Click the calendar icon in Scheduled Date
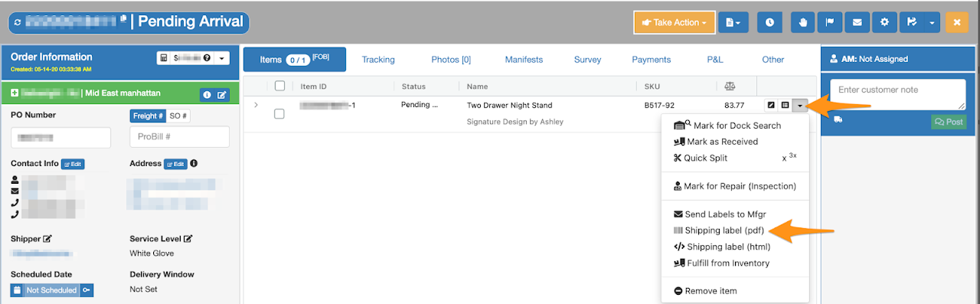This screenshot has width=980, height=304. click(17, 290)
